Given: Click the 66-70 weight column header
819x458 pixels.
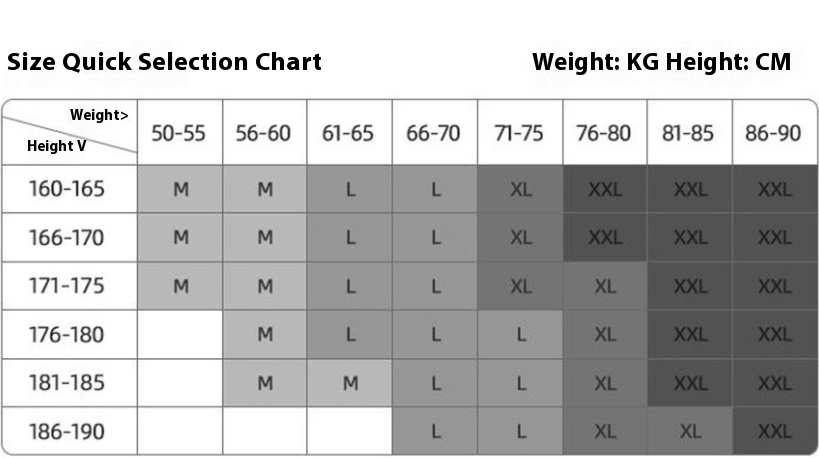Looking at the screenshot, I should click(x=433, y=133).
